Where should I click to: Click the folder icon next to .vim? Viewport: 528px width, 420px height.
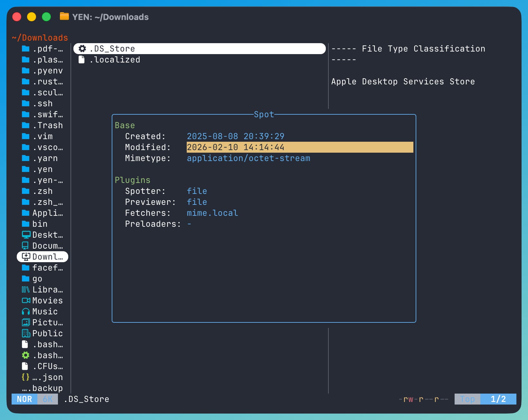[26, 136]
